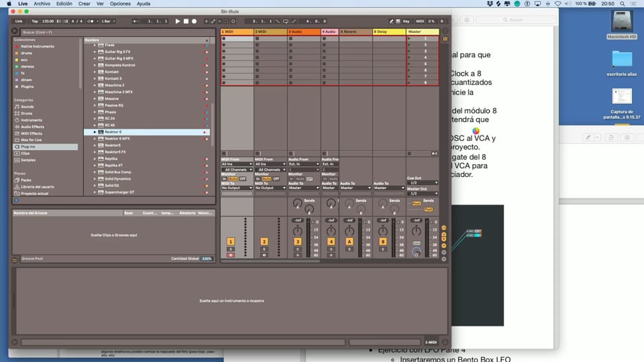Image resolution: width=644 pixels, height=362 pixels.
Task: Launch Master scene 1
Action: (409, 39)
